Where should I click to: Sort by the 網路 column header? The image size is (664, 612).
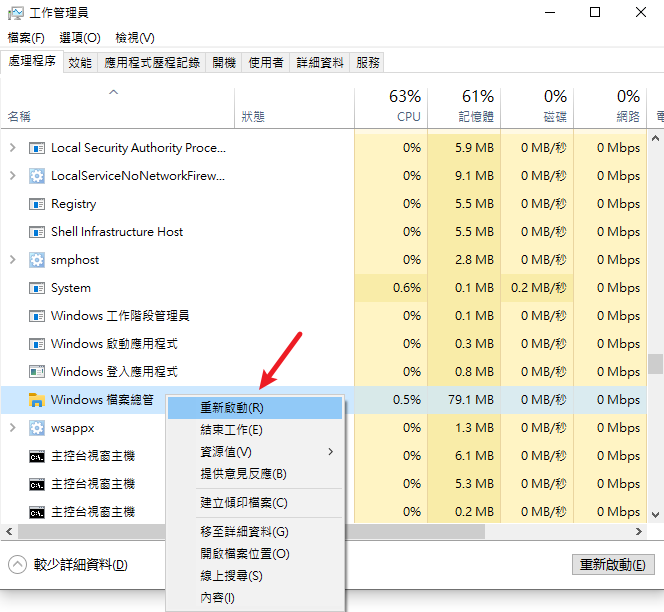coord(610,108)
